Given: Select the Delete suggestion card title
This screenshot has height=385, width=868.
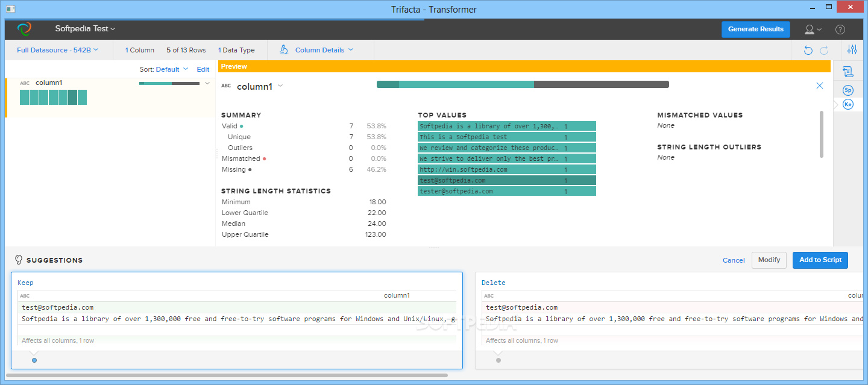Looking at the screenshot, I should tap(494, 283).
